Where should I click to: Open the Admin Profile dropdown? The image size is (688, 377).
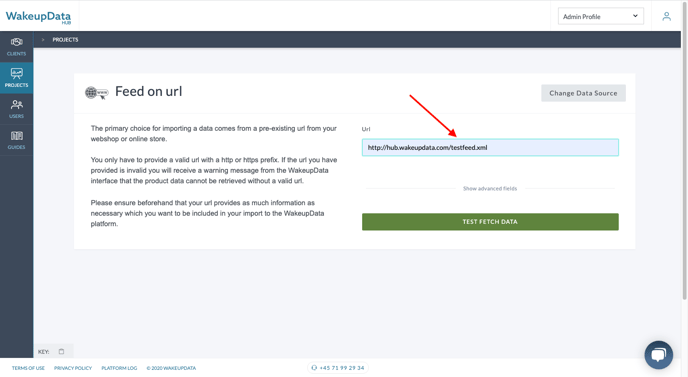coord(600,16)
